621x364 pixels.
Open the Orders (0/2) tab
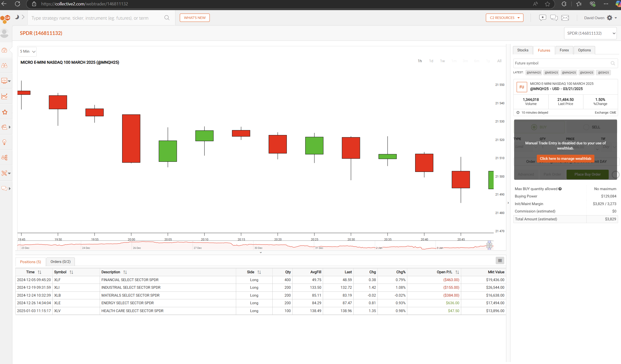60,262
